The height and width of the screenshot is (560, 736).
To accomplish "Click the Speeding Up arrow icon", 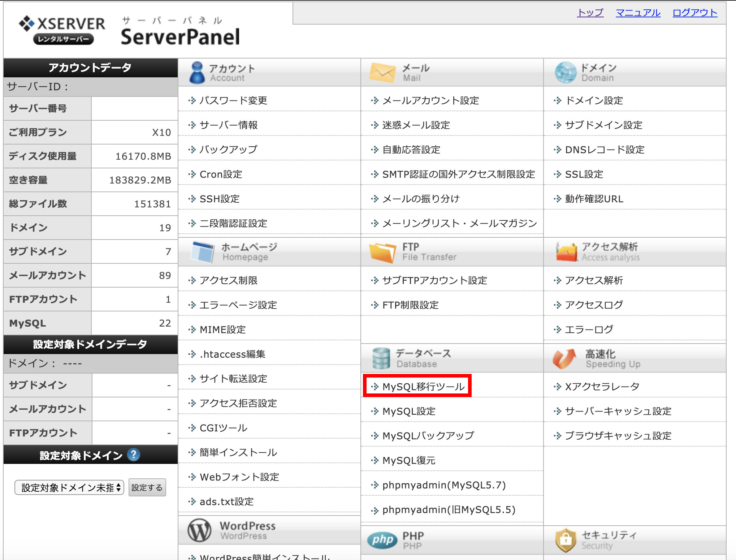I will pyautogui.click(x=564, y=358).
